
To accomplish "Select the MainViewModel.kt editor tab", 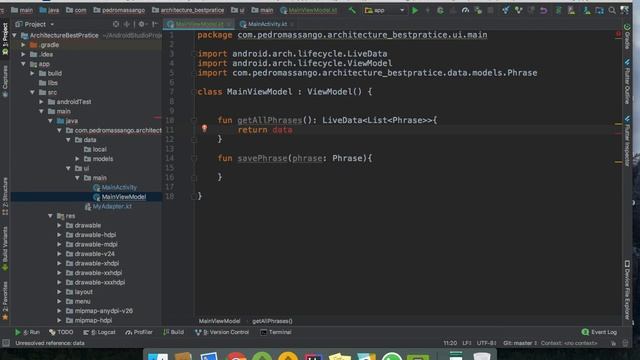I will click(x=199, y=24).
